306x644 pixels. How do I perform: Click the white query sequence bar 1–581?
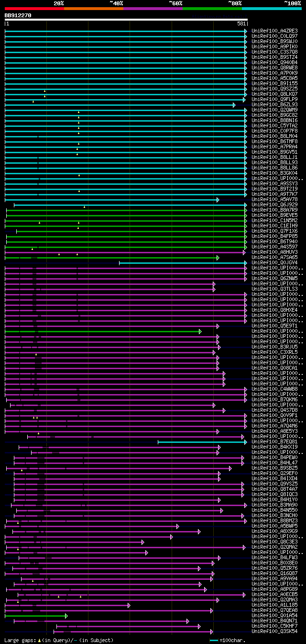126,20
